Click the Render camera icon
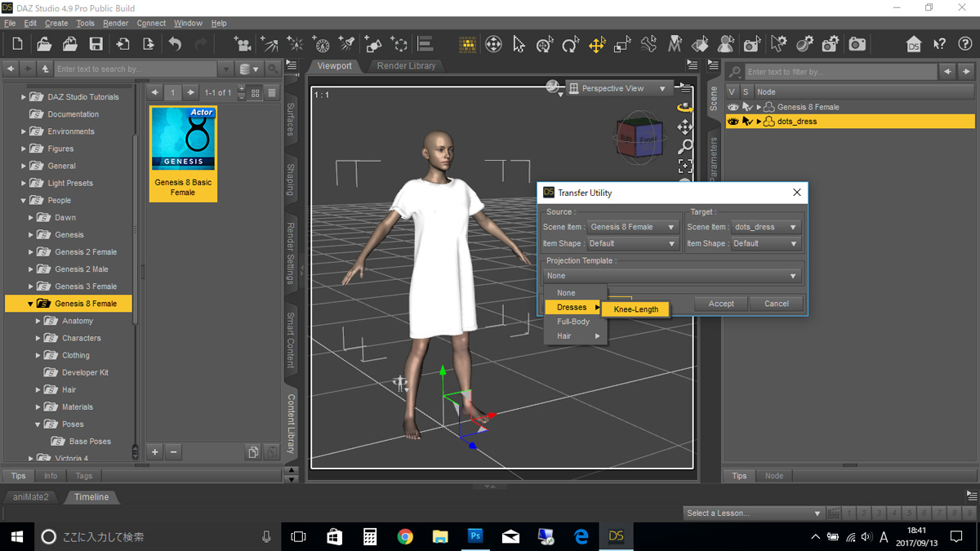 pyautogui.click(x=857, y=44)
